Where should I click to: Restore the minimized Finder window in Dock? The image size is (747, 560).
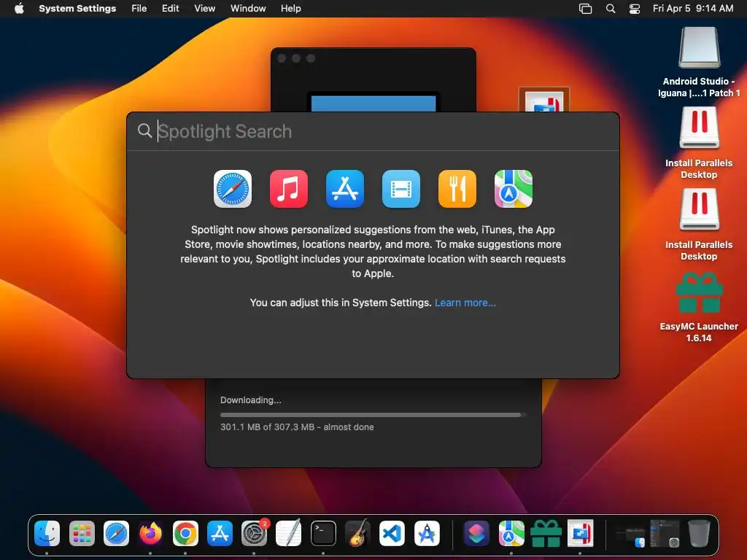[x=630, y=535]
